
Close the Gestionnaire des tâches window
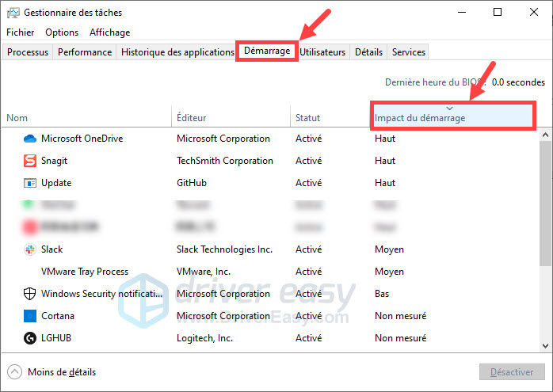[x=534, y=13]
